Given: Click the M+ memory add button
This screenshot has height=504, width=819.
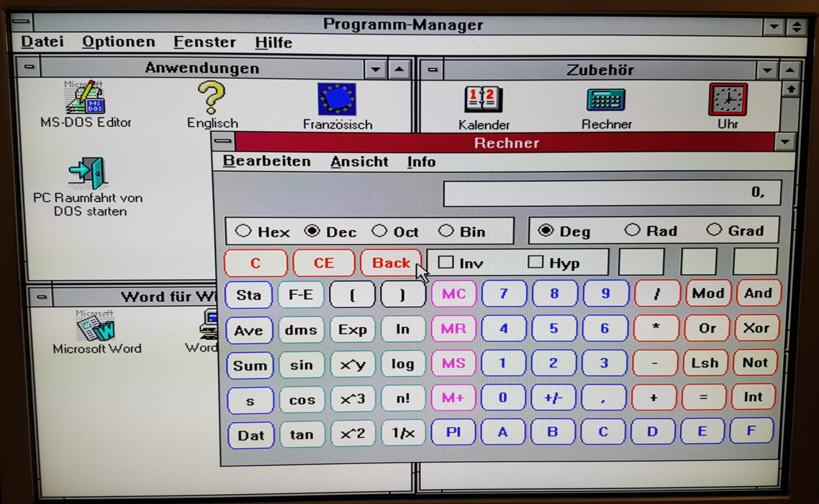Looking at the screenshot, I should 453,398.
